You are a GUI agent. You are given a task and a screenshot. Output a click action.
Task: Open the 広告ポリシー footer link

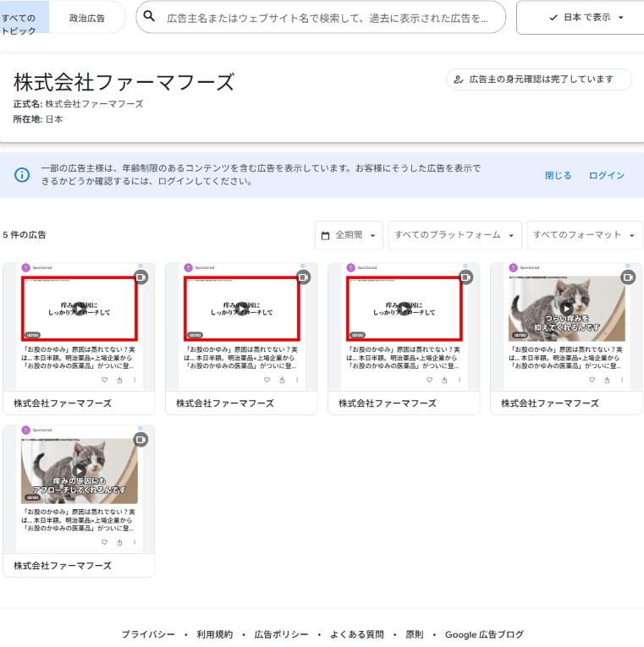(281, 634)
